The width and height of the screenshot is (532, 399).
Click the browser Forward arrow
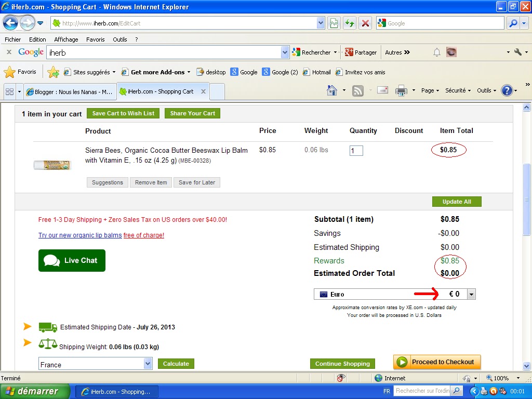click(27, 23)
